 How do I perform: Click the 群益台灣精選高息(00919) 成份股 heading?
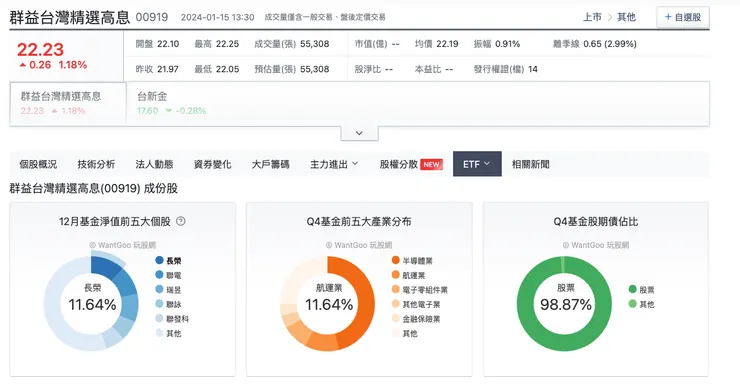coord(93,188)
